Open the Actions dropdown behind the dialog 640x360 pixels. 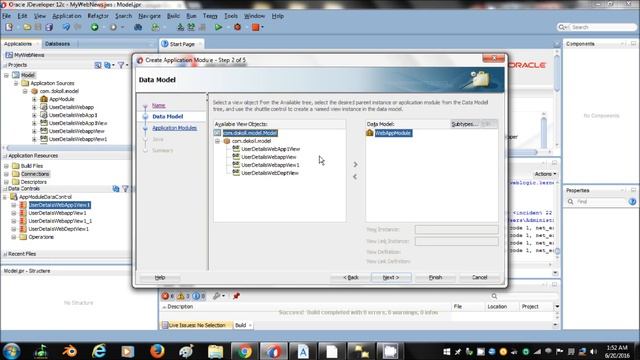coord(545,174)
